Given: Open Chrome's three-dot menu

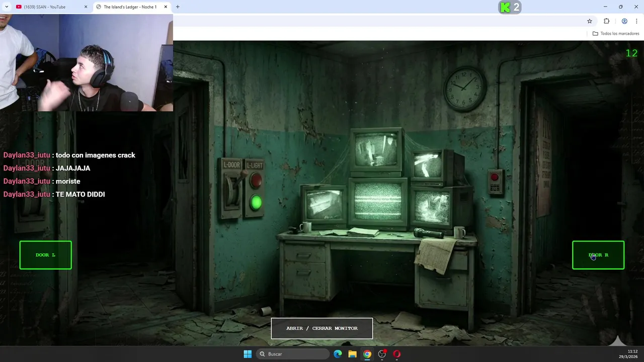Looking at the screenshot, I should pos(636,21).
